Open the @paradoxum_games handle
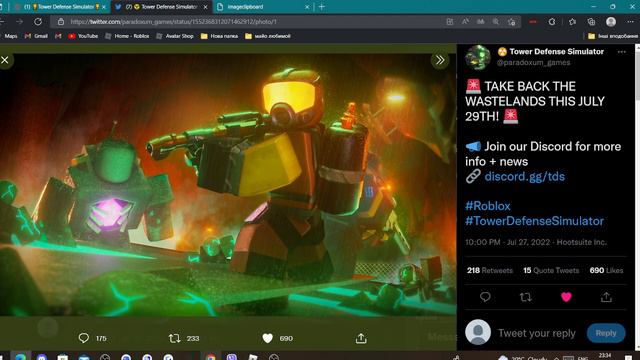The image size is (640, 360). click(x=533, y=62)
